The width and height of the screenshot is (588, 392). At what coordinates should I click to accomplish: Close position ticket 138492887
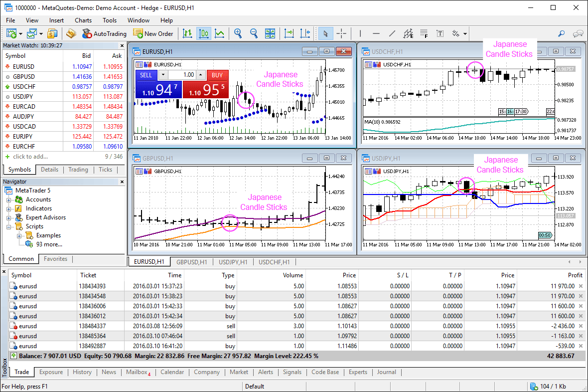[x=581, y=346]
